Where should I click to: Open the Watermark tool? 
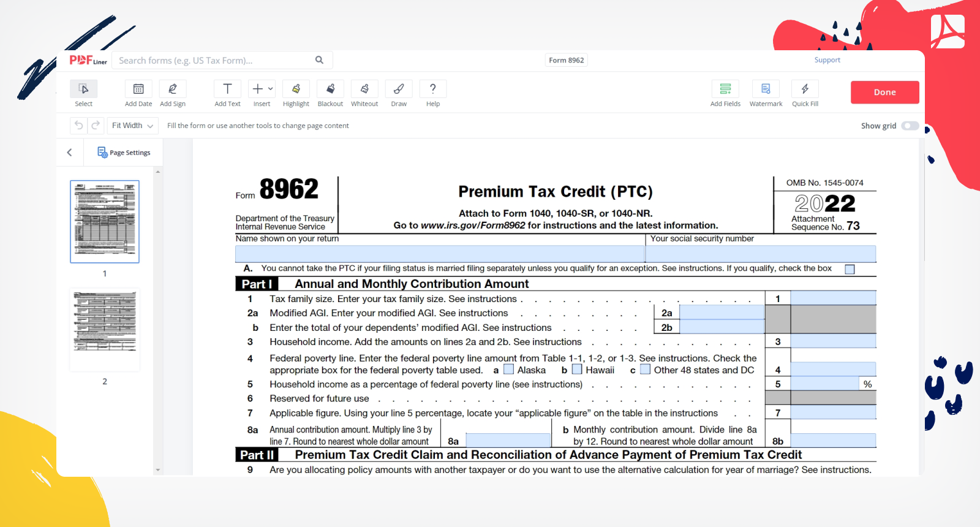[766, 89]
